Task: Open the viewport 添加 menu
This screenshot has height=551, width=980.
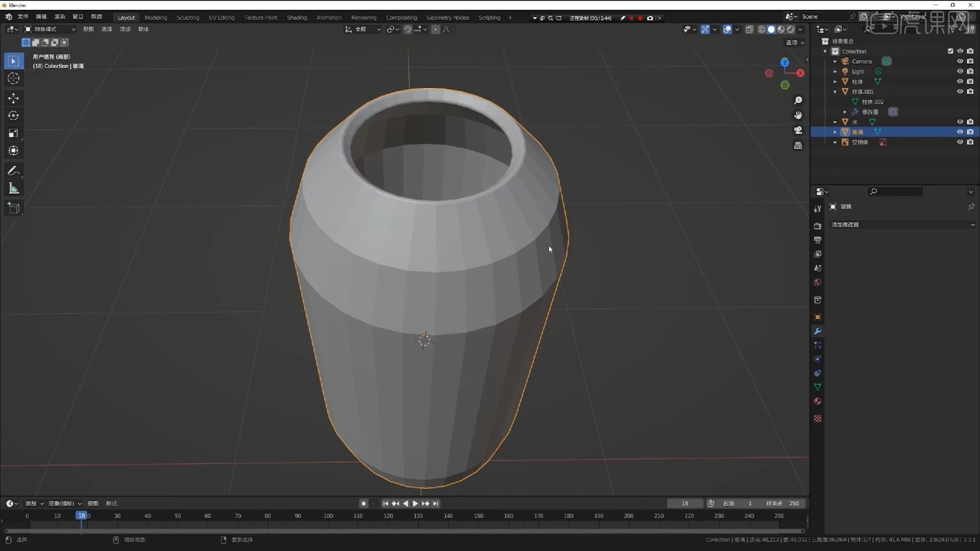Action: 125,30
